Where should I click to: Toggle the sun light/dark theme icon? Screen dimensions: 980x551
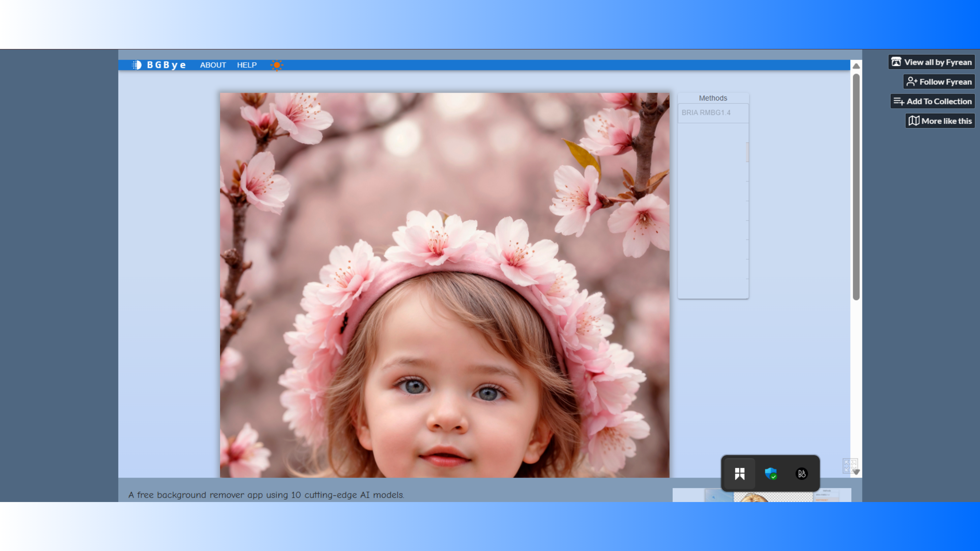(x=277, y=65)
